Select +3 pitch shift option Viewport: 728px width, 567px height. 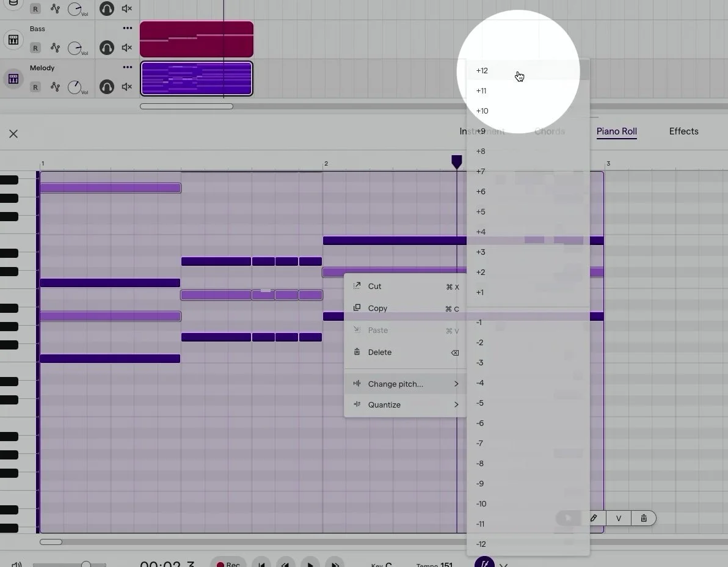coord(528,252)
